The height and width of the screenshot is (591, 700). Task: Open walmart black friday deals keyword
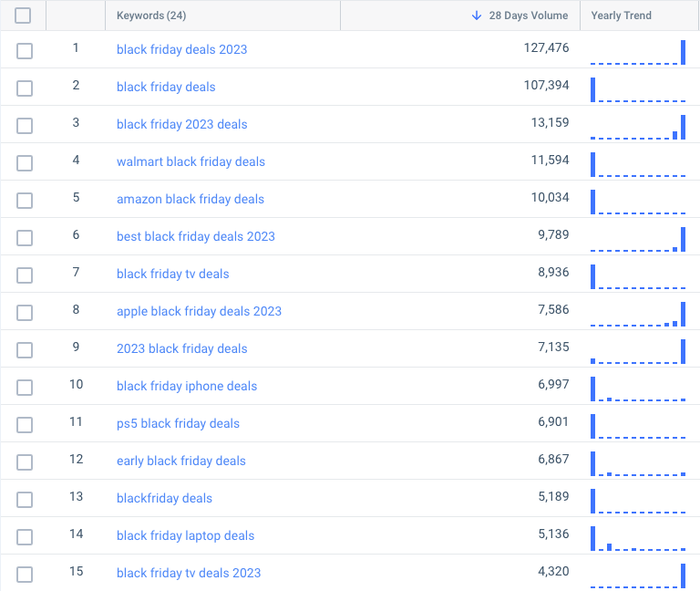click(190, 161)
